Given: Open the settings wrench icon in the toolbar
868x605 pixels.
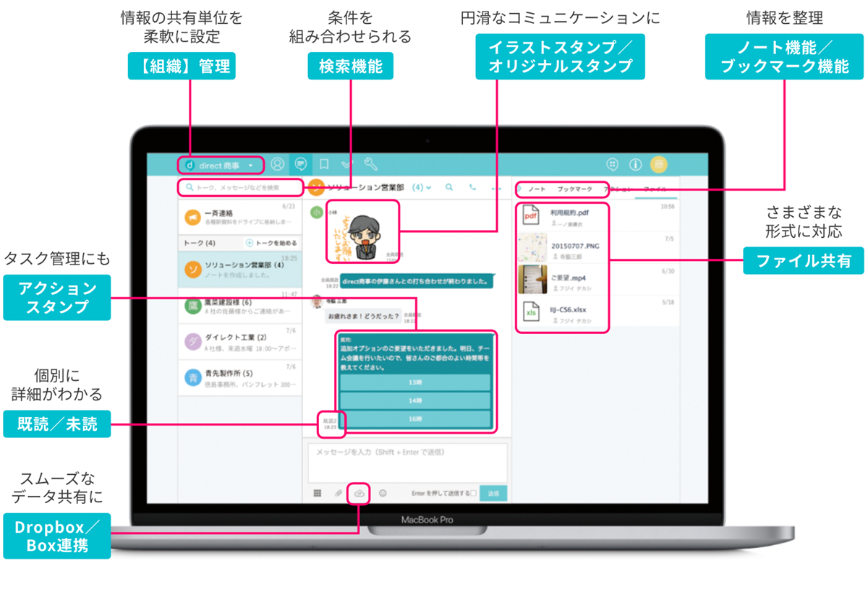Looking at the screenshot, I should (371, 164).
